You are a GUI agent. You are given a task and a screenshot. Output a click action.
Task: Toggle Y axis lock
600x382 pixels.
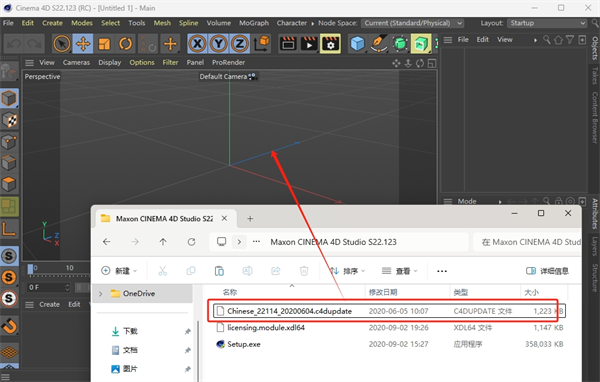[x=218, y=44]
